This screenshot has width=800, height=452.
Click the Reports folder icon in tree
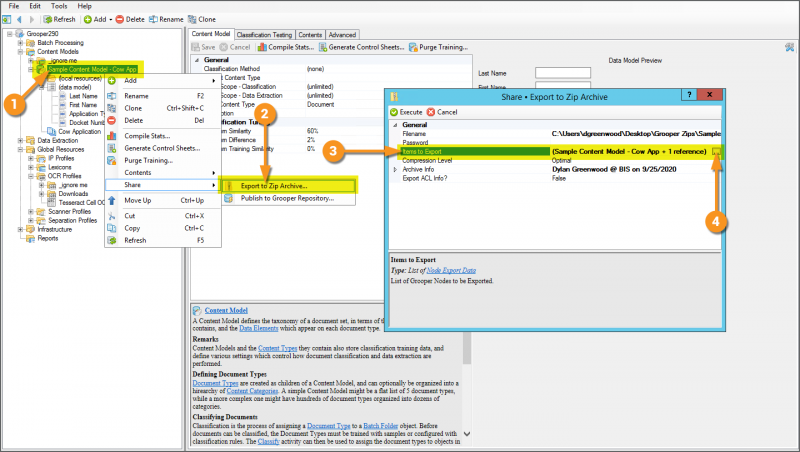(x=31, y=238)
